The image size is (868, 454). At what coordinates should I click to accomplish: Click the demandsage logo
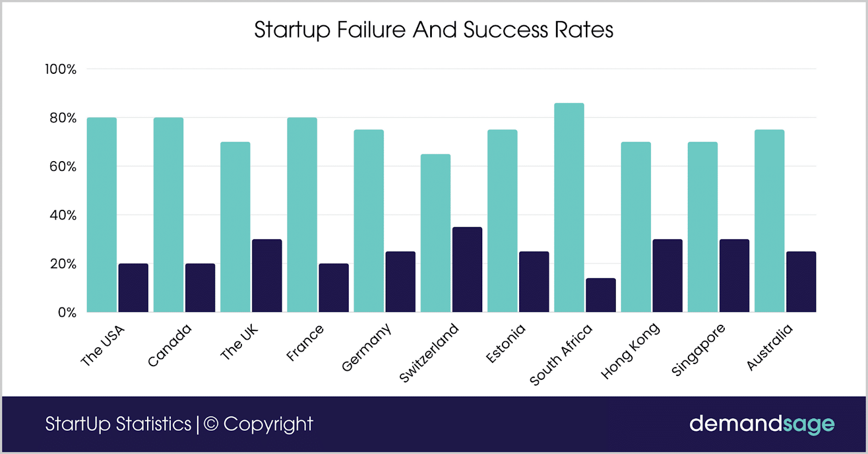click(761, 424)
